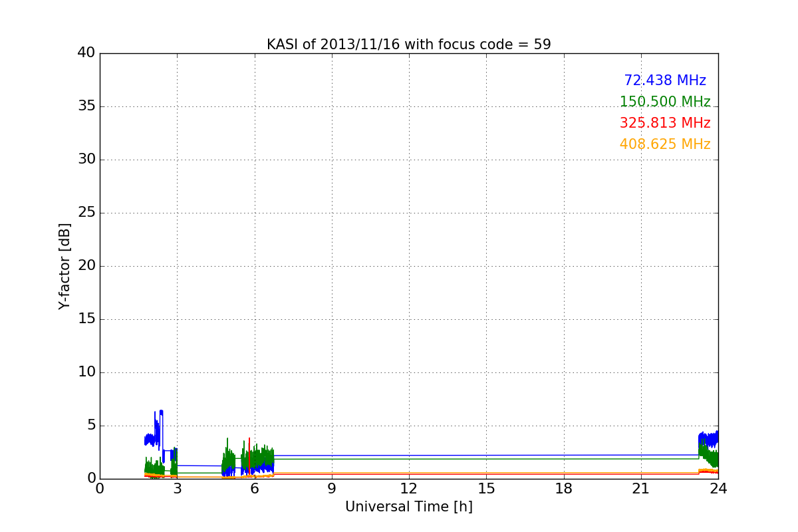
Task: Click the x-axis tick label '6'
Action: (x=255, y=488)
